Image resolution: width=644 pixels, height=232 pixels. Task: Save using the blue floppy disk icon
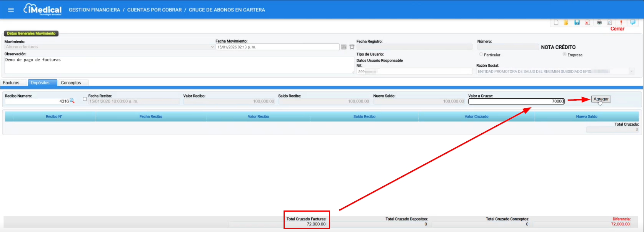pos(577,22)
